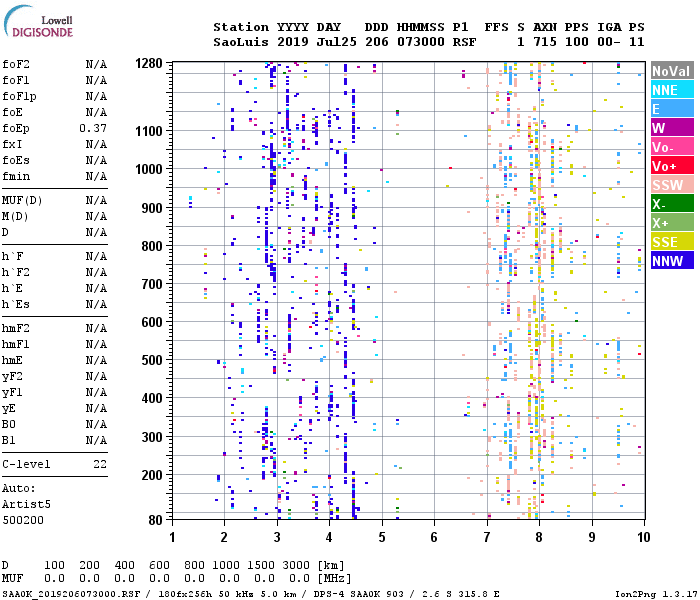
Task: Click the 80 height axis label
Action: [x=156, y=520]
